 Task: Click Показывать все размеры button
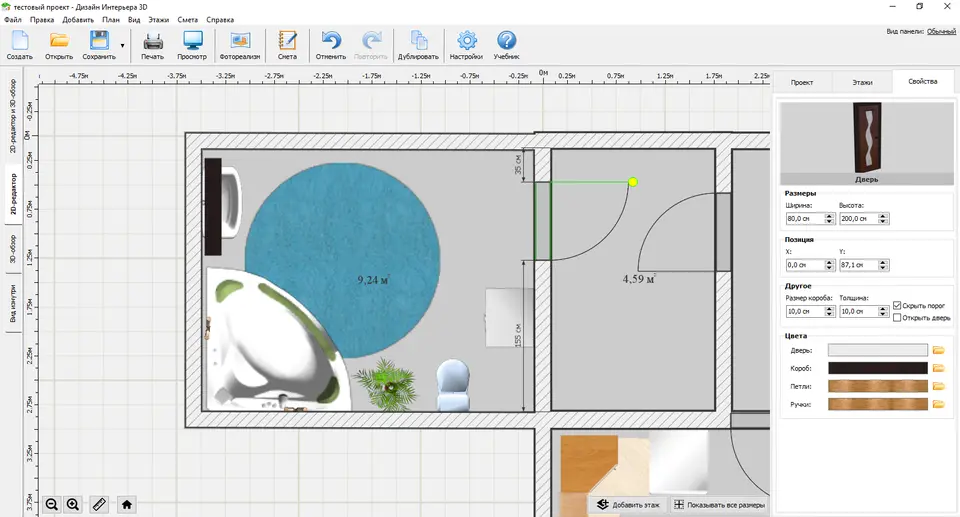click(x=719, y=505)
